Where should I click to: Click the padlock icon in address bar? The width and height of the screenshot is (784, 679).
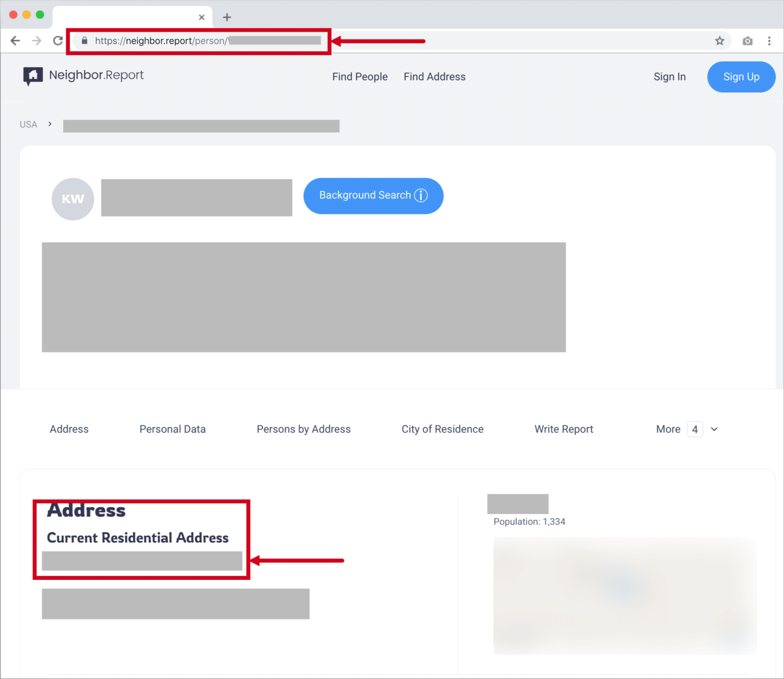click(x=85, y=41)
